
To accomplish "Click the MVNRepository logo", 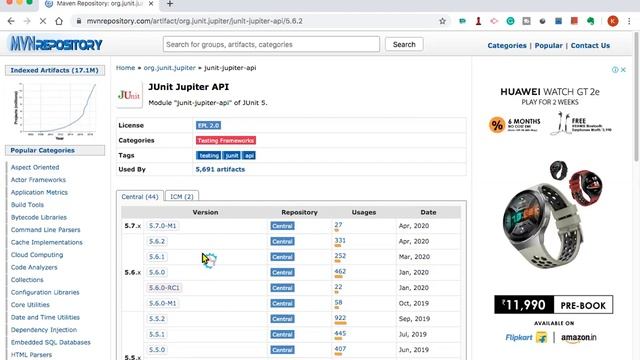I will click(x=56, y=44).
